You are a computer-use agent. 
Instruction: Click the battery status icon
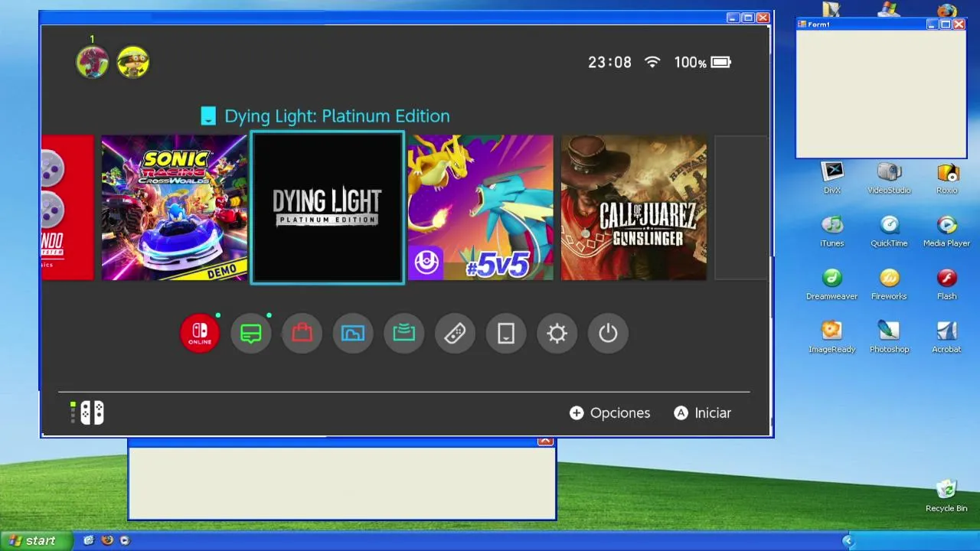tap(721, 62)
